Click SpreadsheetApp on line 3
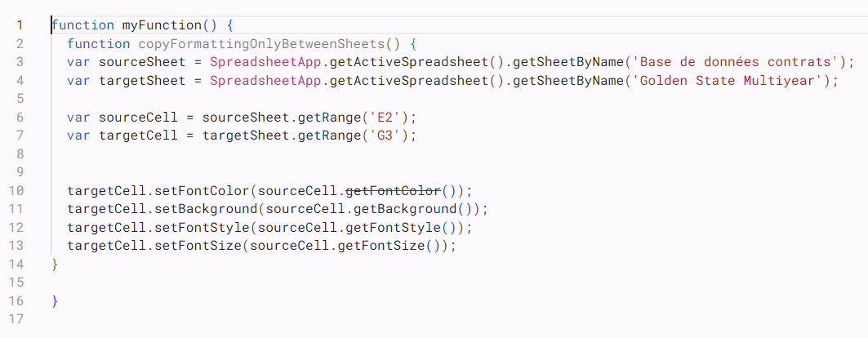This screenshot has height=338, width=868. click(x=261, y=62)
